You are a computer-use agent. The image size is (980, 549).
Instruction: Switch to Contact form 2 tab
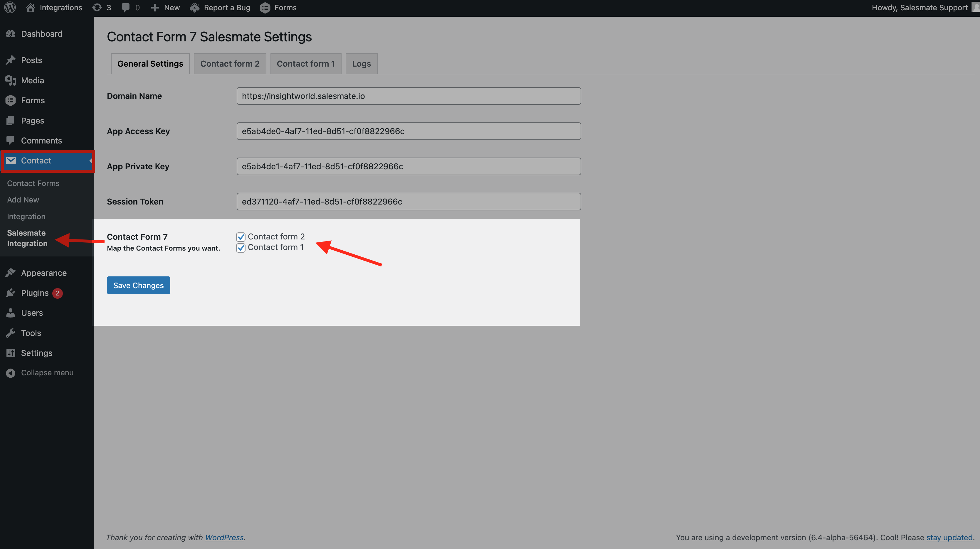click(230, 63)
